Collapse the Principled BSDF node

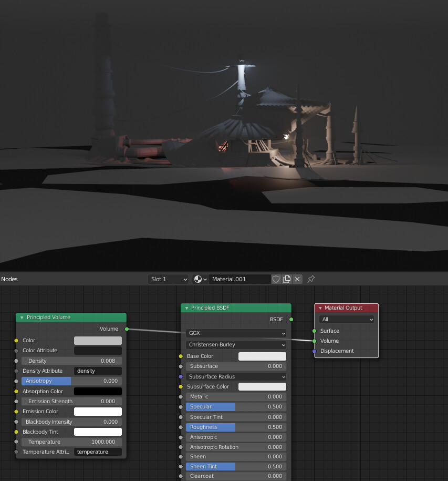(x=186, y=308)
